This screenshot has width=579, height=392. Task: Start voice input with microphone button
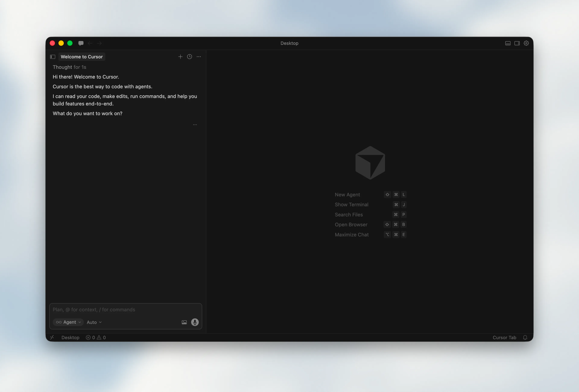click(195, 322)
